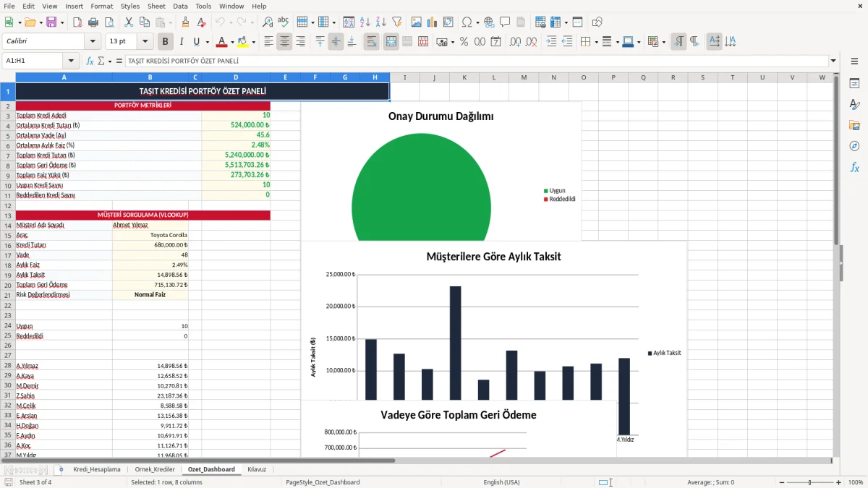
Task: Insert a comment
Action: point(505,22)
